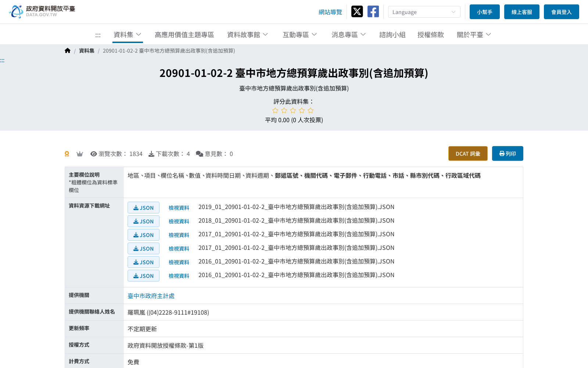Go to home via breadcrumb house icon
This screenshot has height=368, width=588.
[x=68, y=51]
